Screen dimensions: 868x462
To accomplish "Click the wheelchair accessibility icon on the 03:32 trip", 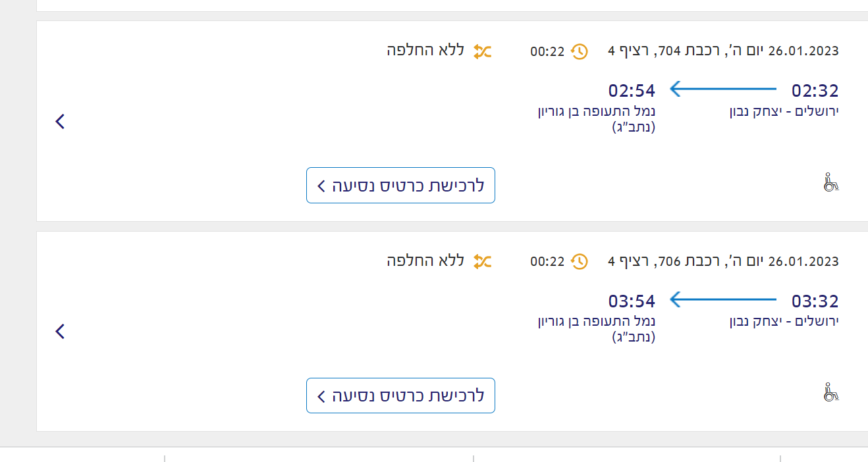I will point(831,393).
